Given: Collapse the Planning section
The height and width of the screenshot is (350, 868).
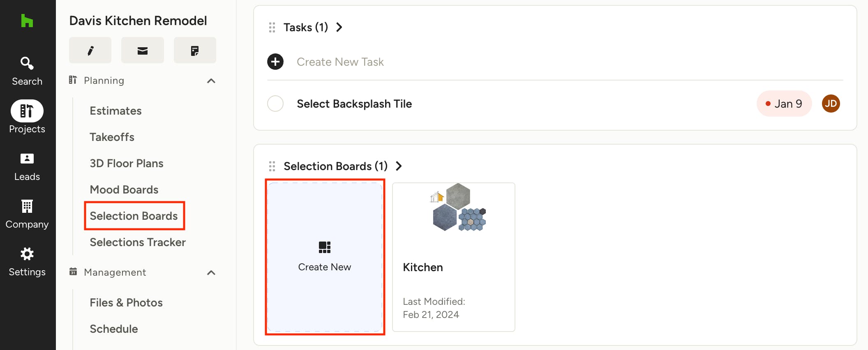Looking at the screenshot, I should pos(211,81).
